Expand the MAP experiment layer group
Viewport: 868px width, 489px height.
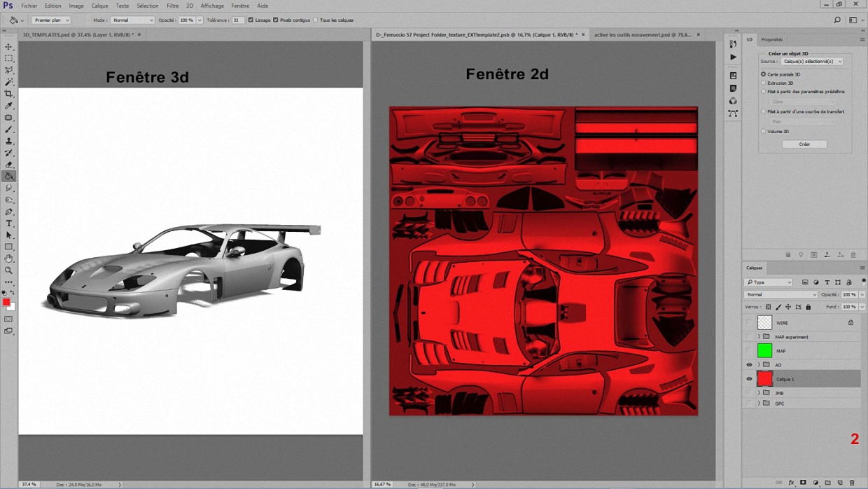coord(759,337)
